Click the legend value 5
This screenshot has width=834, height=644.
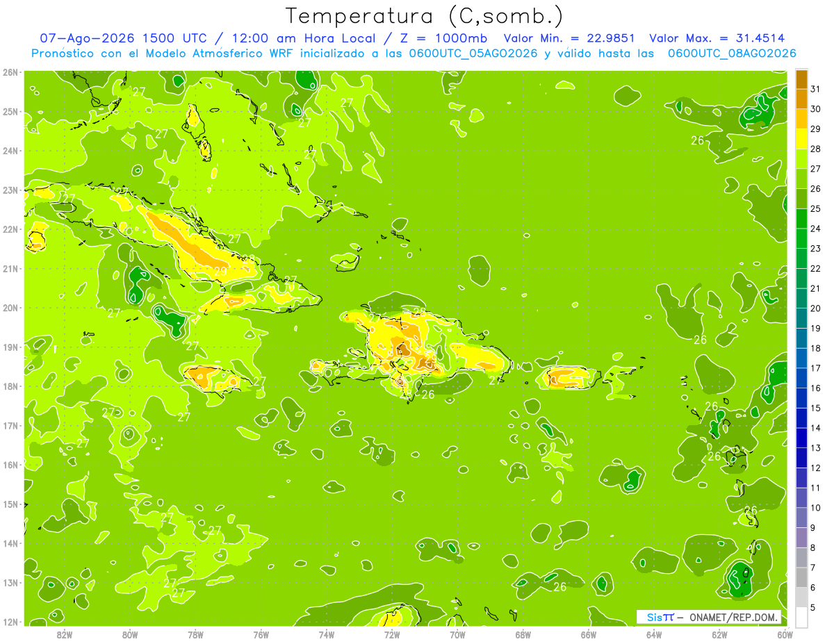(815, 607)
